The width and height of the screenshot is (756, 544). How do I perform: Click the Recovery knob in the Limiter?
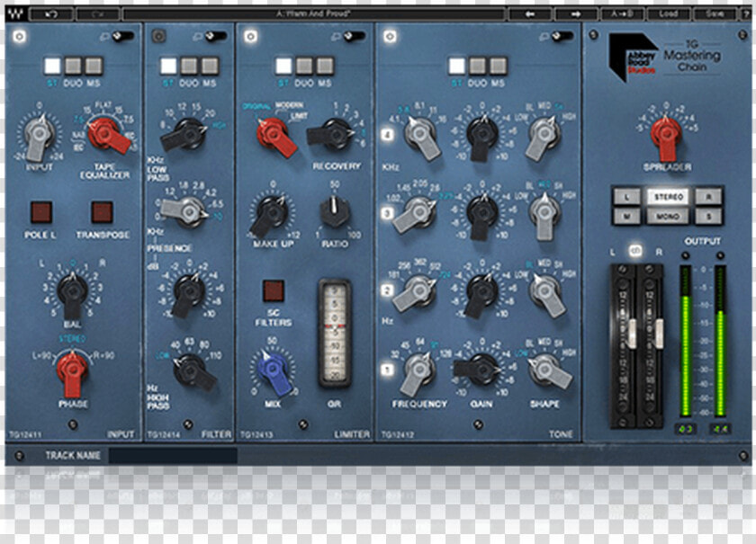coord(334,135)
